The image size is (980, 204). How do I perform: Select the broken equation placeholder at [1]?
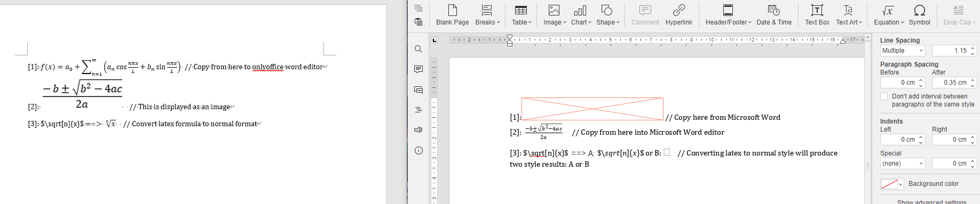pos(592,109)
